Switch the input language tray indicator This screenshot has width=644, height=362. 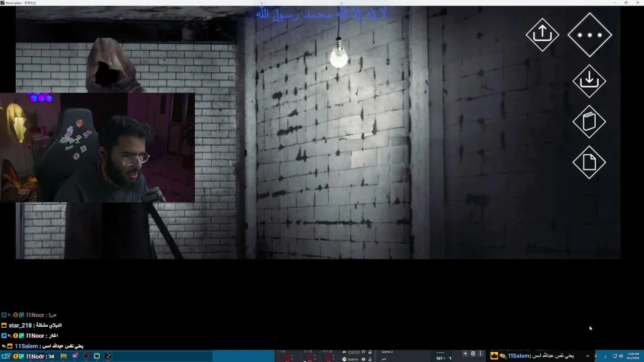point(605,356)
